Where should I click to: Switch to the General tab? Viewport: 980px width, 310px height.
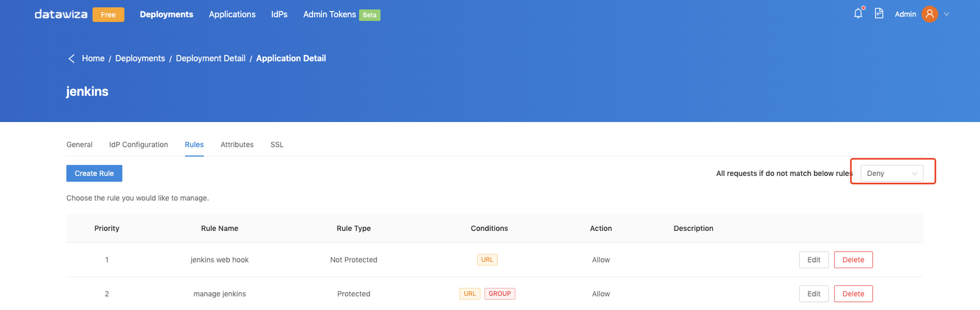point(80,144)
